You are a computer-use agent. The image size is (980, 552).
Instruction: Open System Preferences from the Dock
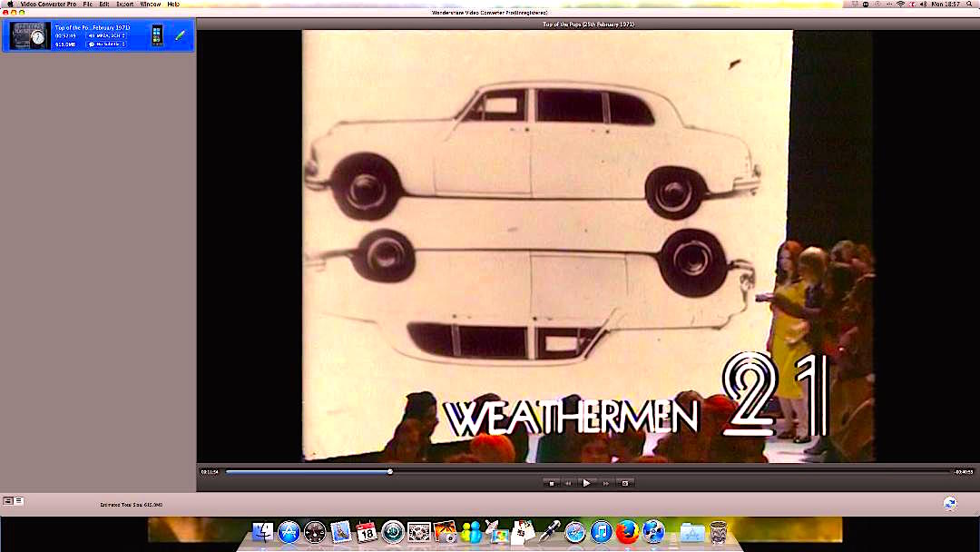[x=418, y=532]
